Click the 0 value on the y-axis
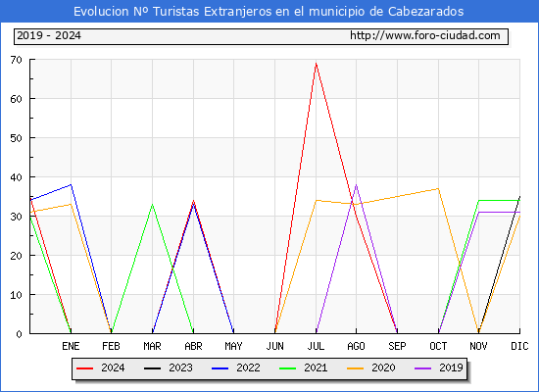The height and width of the screenshot is (392, 539). (19, 334)
